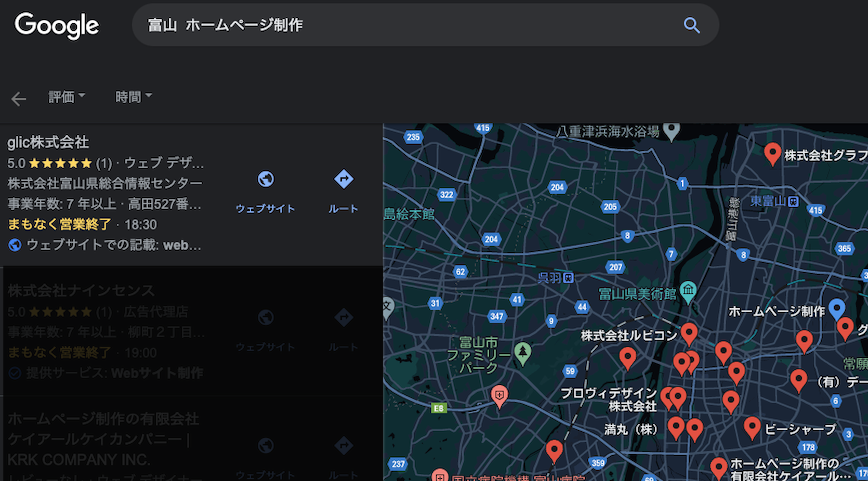Screen dimensions: 868x481
Task: Click 事業年数: 7 年以上 text in glic listing
Action: tap(62, 204)
